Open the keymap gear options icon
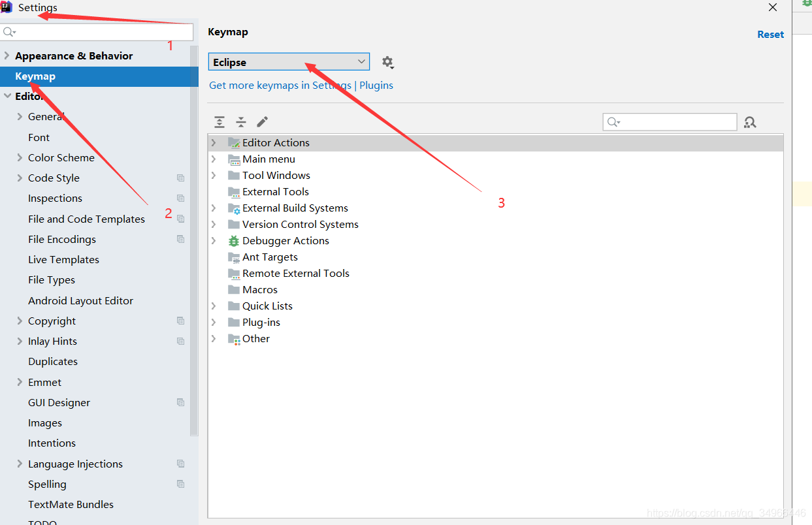This screenshot has width=812, height=525. coord(387,62)
